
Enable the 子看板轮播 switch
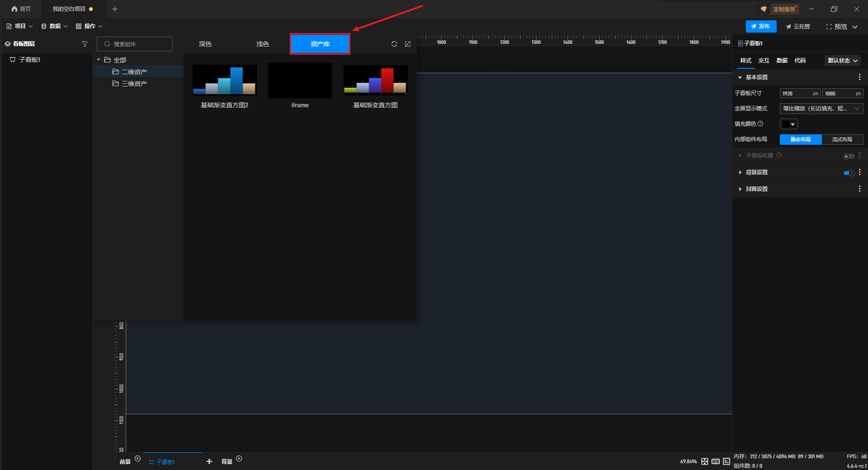pyautogui.click(x=849, y=156)
